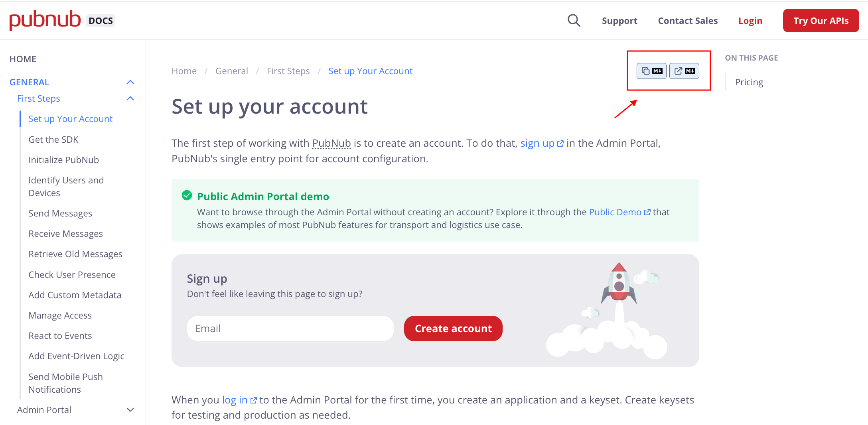Open Markdown version in new tab
This screenshot has width=868, height=425.
684,71
